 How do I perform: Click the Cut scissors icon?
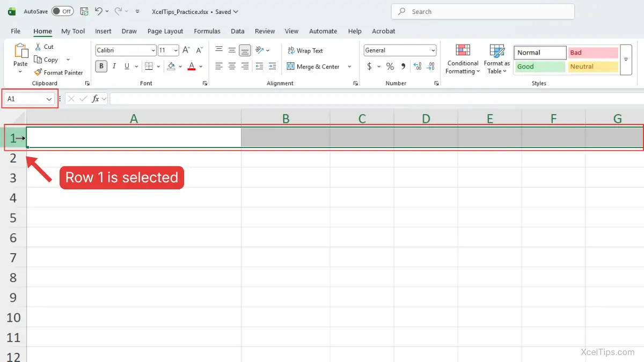pyautogui.click(x=38, y=47)
